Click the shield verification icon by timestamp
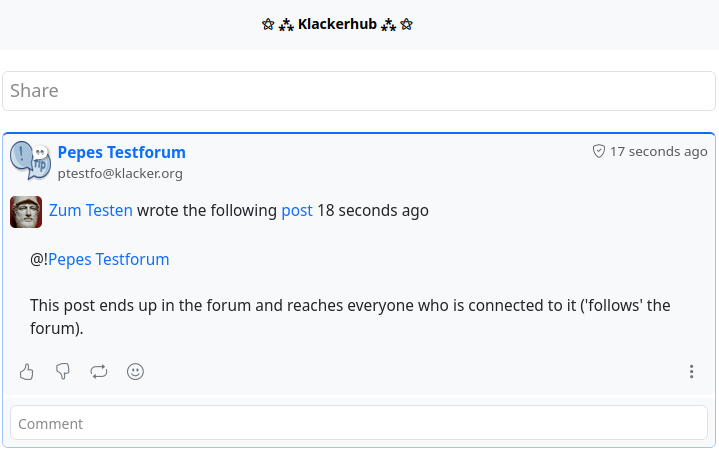 pyautogui.click(x=599, y=152)
